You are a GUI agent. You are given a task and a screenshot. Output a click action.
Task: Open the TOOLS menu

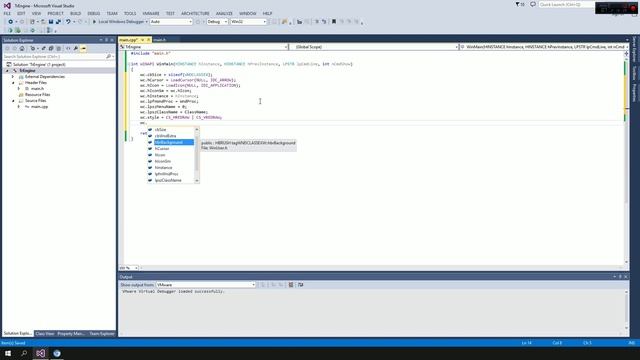[130, 13]
